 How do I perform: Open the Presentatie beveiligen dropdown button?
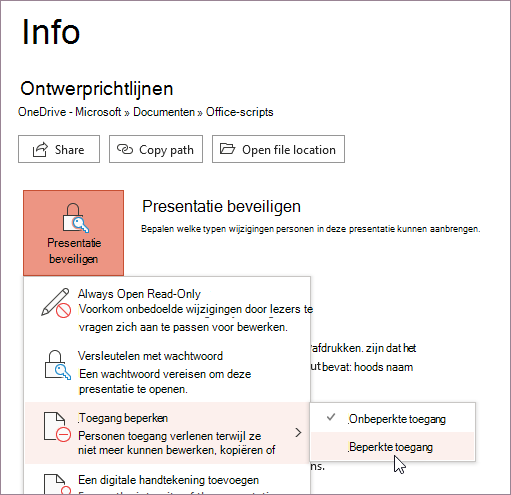pos(74,233)
